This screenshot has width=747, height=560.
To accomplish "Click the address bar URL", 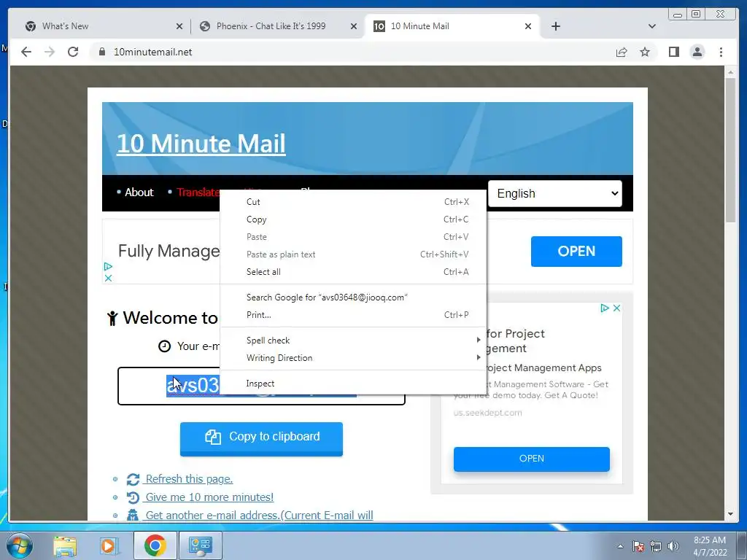I will (152, 52).
